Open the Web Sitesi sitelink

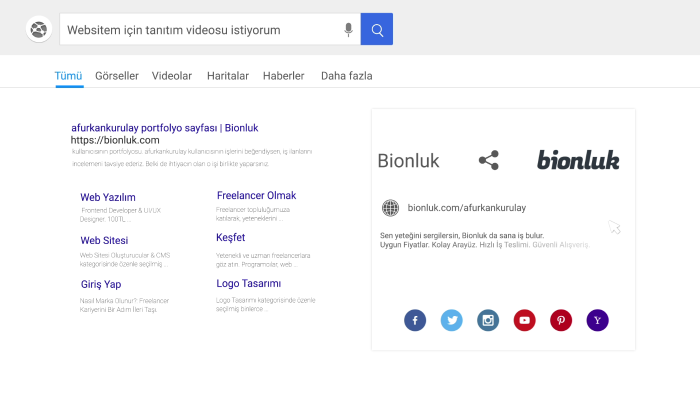(104, 241)
